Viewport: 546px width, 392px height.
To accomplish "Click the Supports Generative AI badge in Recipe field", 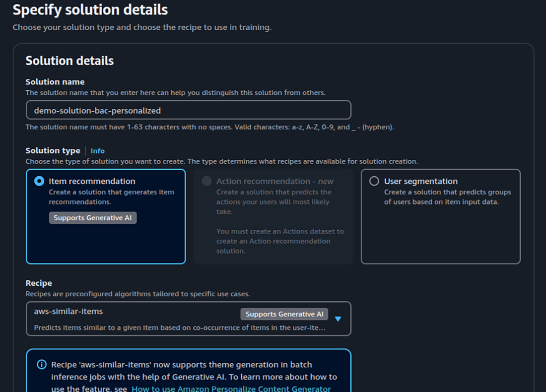I will tap(284, 314).
